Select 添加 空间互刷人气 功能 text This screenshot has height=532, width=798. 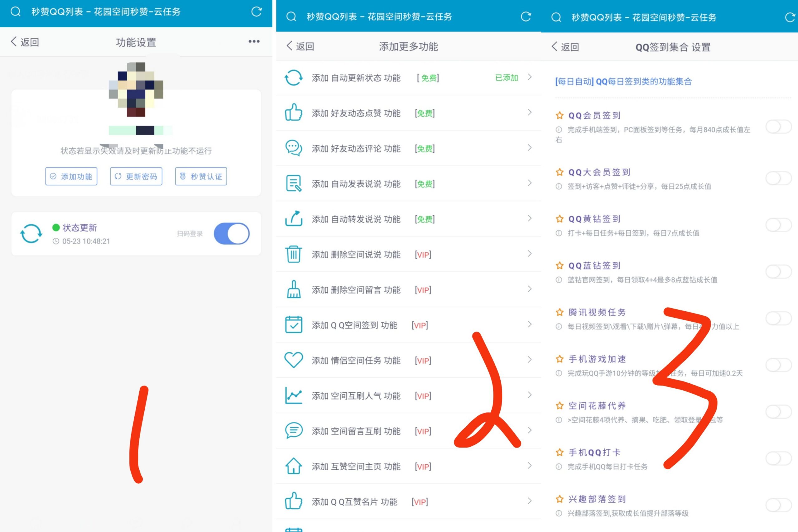356,395
